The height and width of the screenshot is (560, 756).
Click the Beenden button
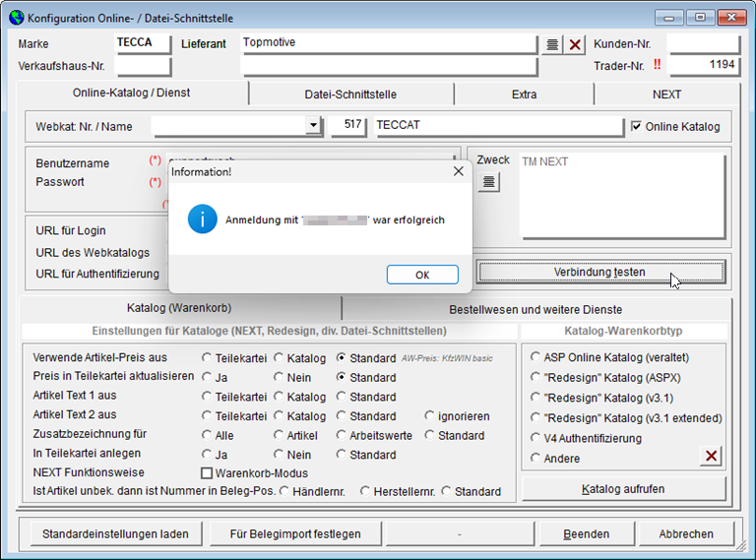[x=587, y=534]
